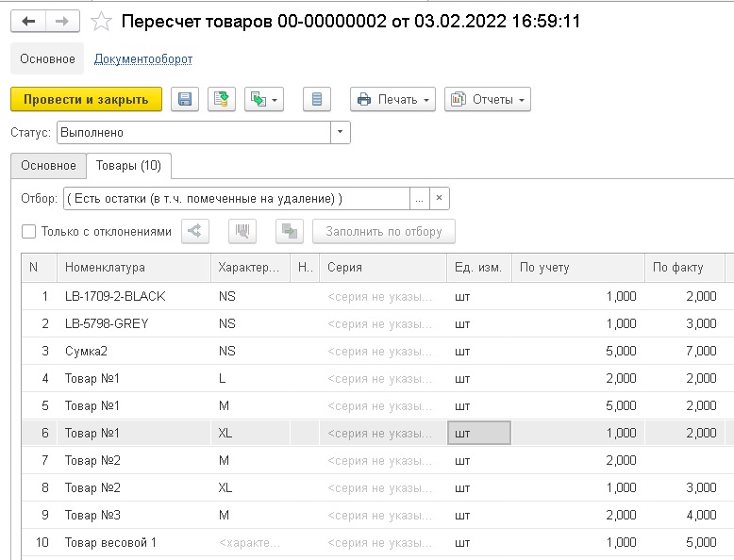Open the Печать print menu
Image resolution: width=734 pixels, height=560 pixels.
point(392,99)
